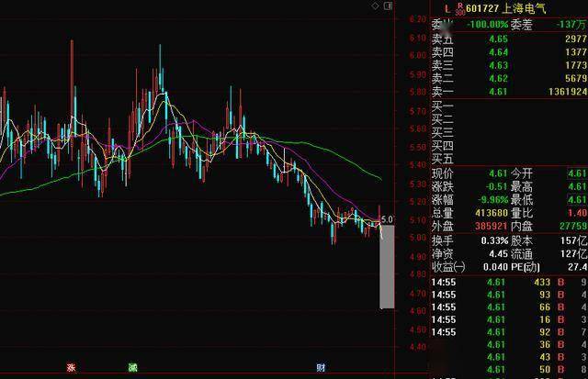Image resolution: width=588 pixels, height=379 pixels.
Task: Click the red L marker before the stock code
Action: [x=447, y=8]
